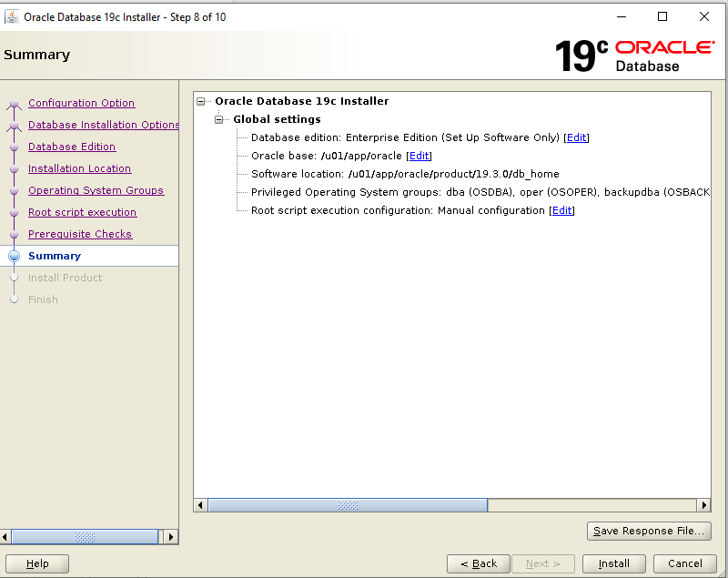The image size is (728, 578).
Task: Click the Java installer icon in title bar
Action: [x=11, y=16]
